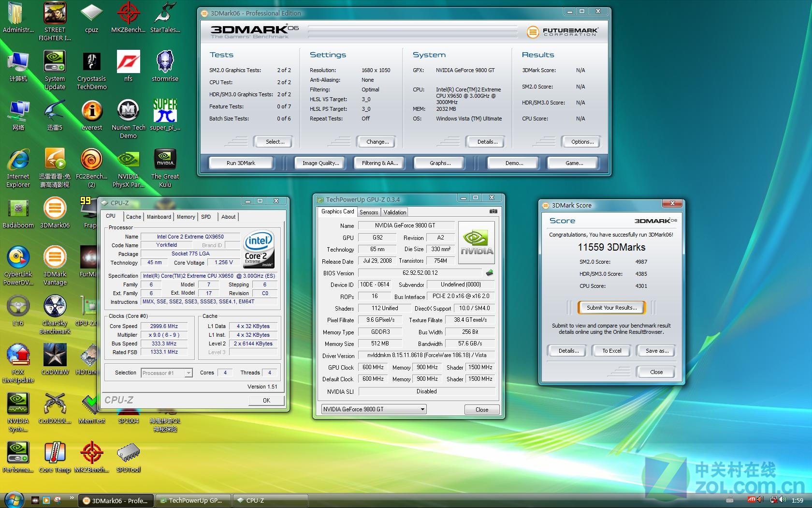Click the Image Quality button
Viewport: 812px width, 508px height.
coord(320,163)
